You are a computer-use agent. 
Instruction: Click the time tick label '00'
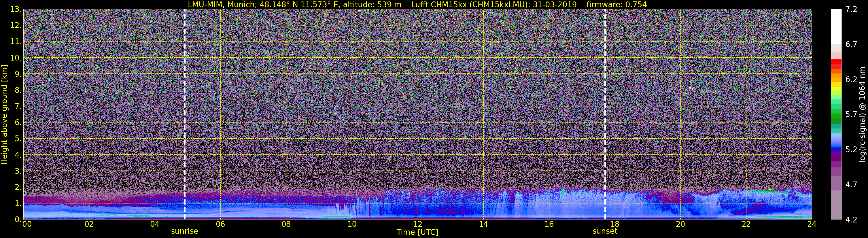click(x=27, y=224)
